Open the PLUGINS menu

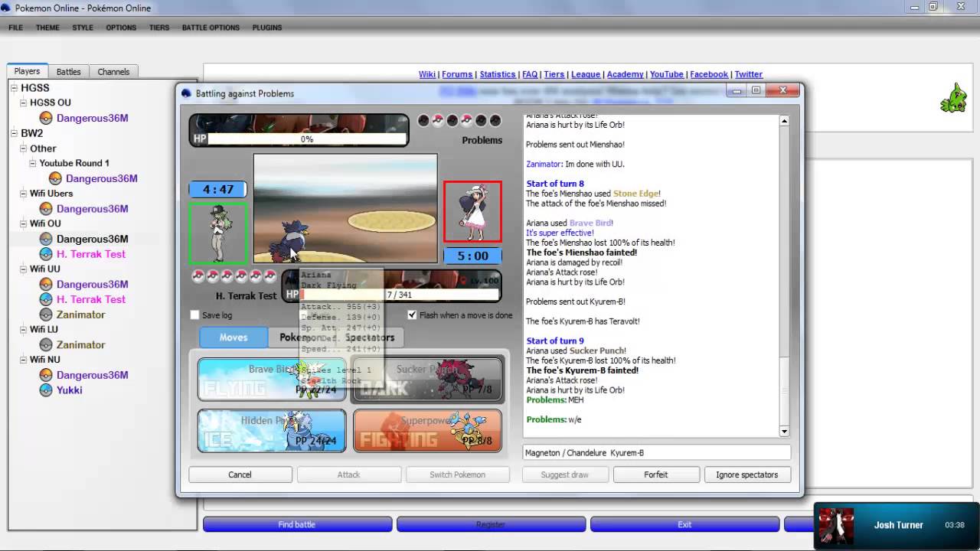pyautogui.click(x=267, y=28)
